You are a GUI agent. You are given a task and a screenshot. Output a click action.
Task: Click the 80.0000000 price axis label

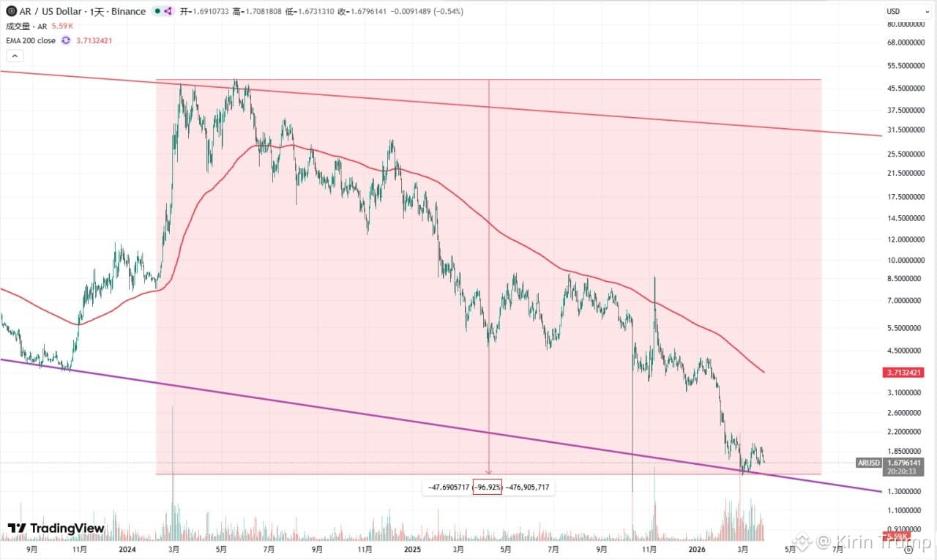pyautogui.click(x=907, y=24)
